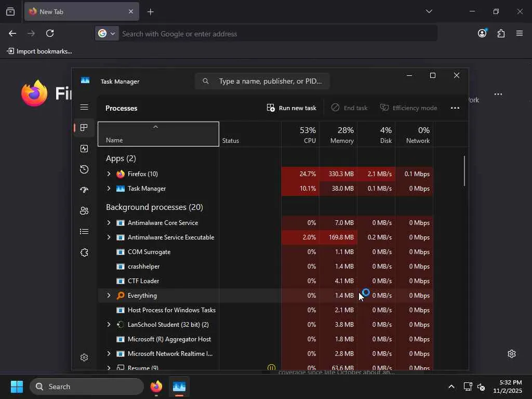Viewport: 532px width, 399px height.
Task: Open Firefox in the Windows taskbar
Action: click(x=156, y=387)
